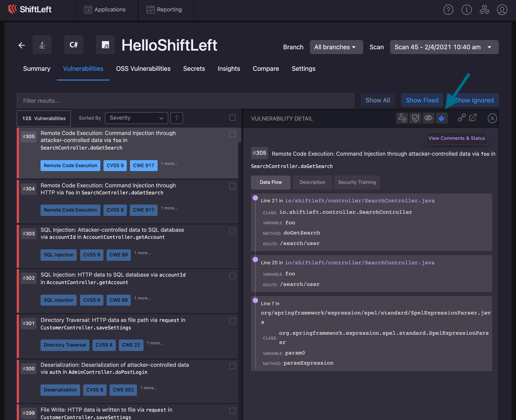Expand '1 more...' tags on #300
Viewport: 516px width, 420px height.
point(149,388)
